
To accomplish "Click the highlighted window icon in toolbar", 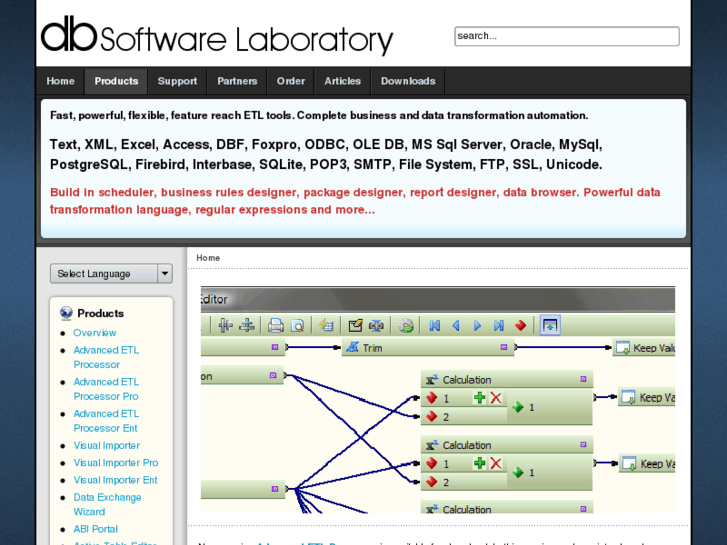I will click(x=550, y=325).
